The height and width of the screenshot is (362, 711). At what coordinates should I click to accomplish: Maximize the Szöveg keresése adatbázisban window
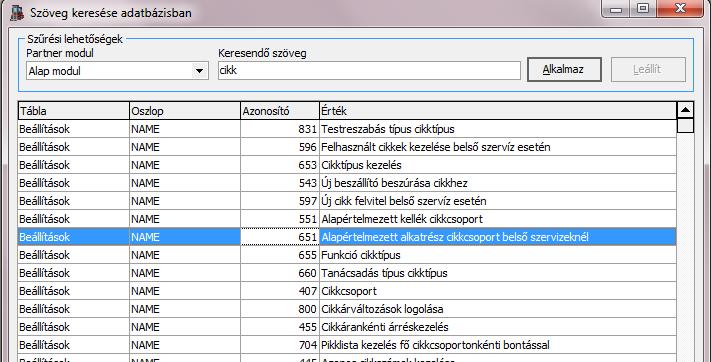coord(643,9)
